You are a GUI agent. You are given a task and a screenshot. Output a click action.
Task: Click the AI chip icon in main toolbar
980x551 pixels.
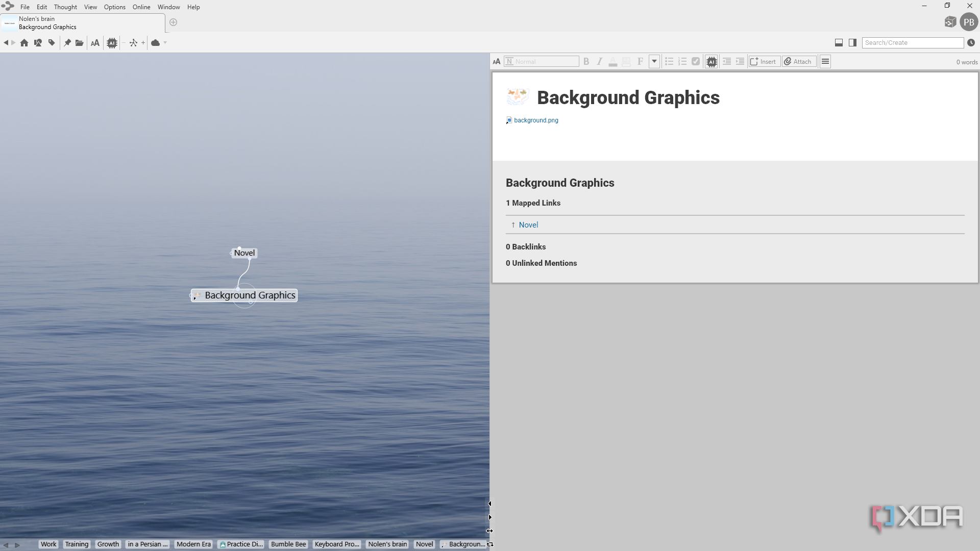[112, 43]
